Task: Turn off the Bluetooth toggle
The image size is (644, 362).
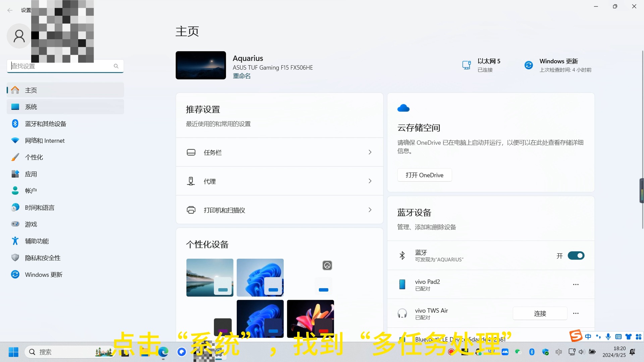Action: [x=576, y=255]
